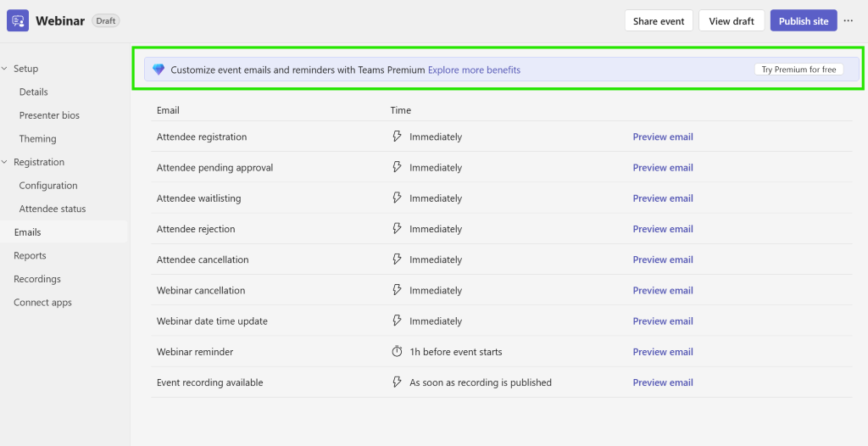Click lightning icon in Event recording available row
Viewport: 868px width, 446px height.
pyautogui.click(x=397, y=382)
